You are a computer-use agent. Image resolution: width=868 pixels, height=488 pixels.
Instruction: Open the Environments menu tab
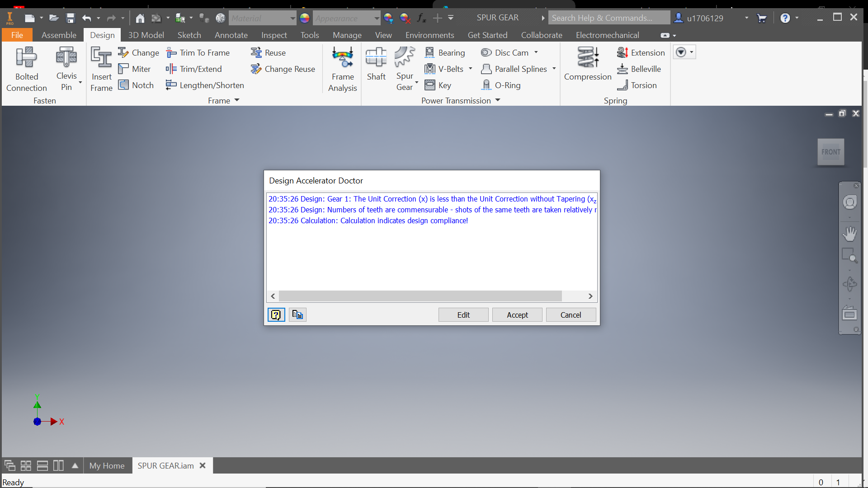coord(429,35)
